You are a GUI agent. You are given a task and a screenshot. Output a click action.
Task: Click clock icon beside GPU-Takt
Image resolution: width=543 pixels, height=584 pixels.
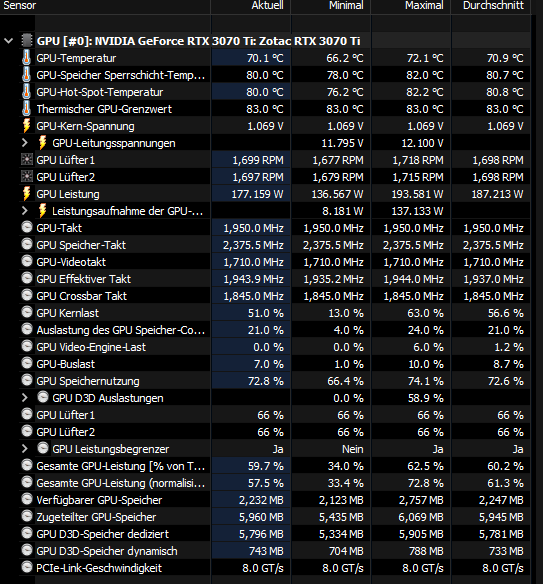(27, 227)
